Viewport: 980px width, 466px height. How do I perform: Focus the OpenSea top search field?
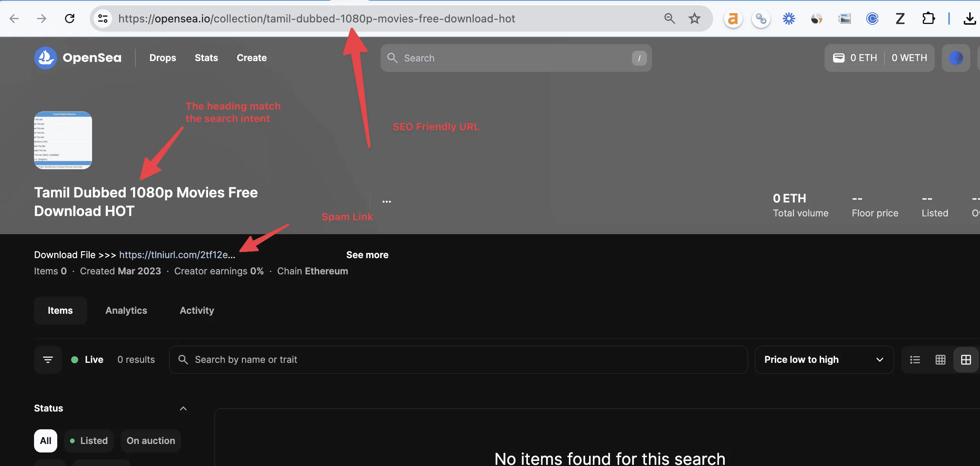[516, 58]
